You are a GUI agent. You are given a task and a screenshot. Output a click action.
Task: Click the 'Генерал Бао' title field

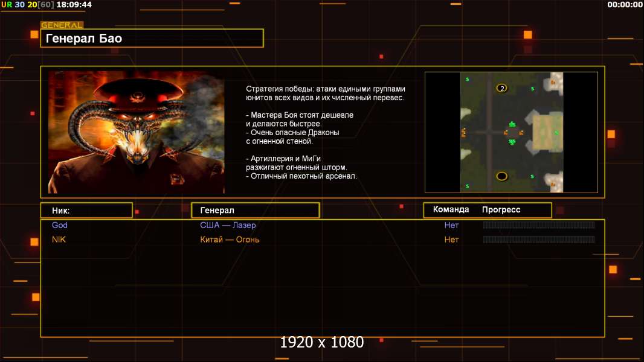[x=152, y=39]
